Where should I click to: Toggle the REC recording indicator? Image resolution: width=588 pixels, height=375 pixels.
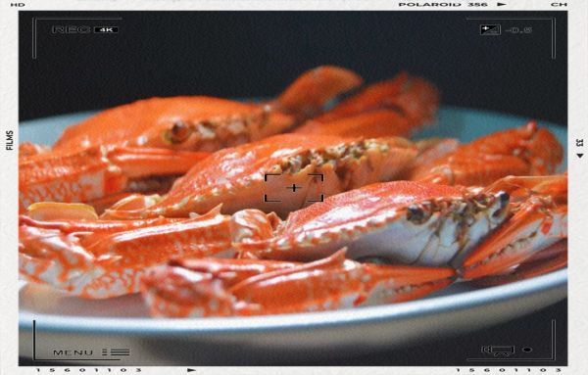[72, 30]
